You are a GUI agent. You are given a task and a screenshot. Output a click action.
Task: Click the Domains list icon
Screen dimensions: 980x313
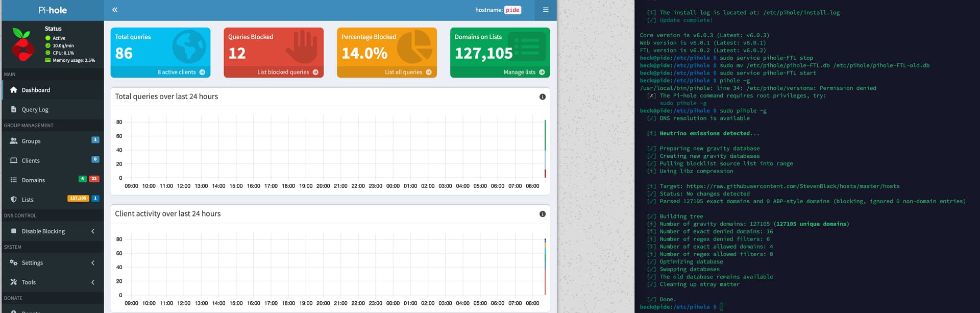point(14,180)
